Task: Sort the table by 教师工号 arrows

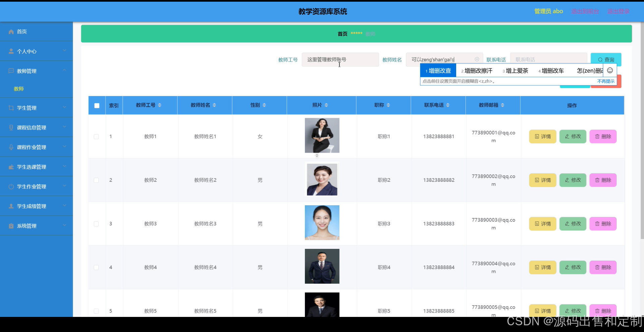Action: pyautogui.click(x=160, y=105)
